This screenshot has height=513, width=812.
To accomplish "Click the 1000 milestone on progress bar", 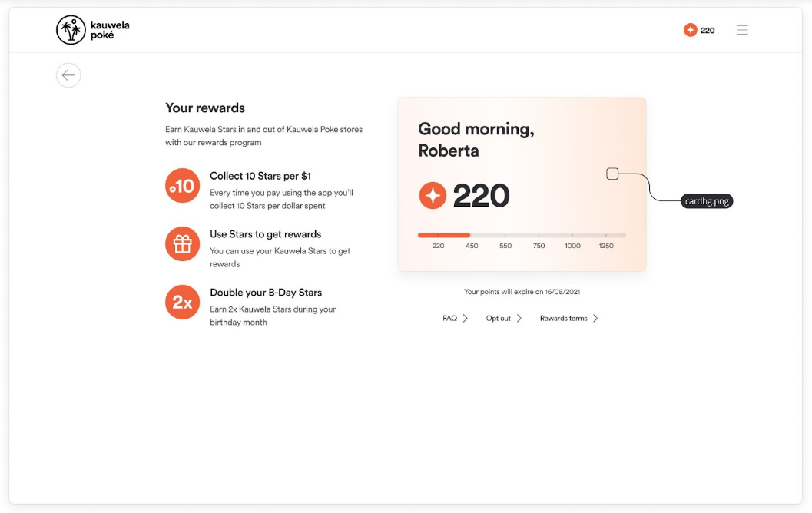I will pyautogui.click(x=572, y=246).
